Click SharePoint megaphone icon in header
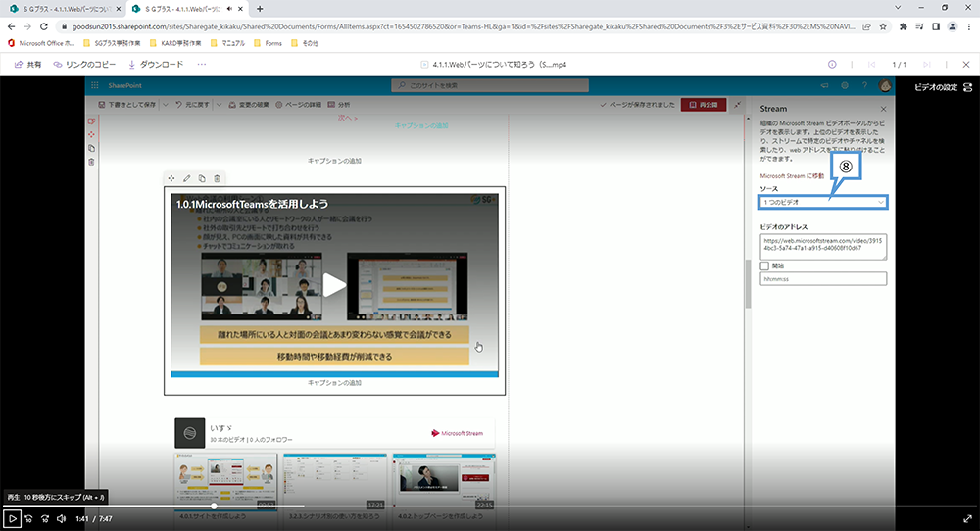This screenshot has width=980, height=531. [824, 85]
